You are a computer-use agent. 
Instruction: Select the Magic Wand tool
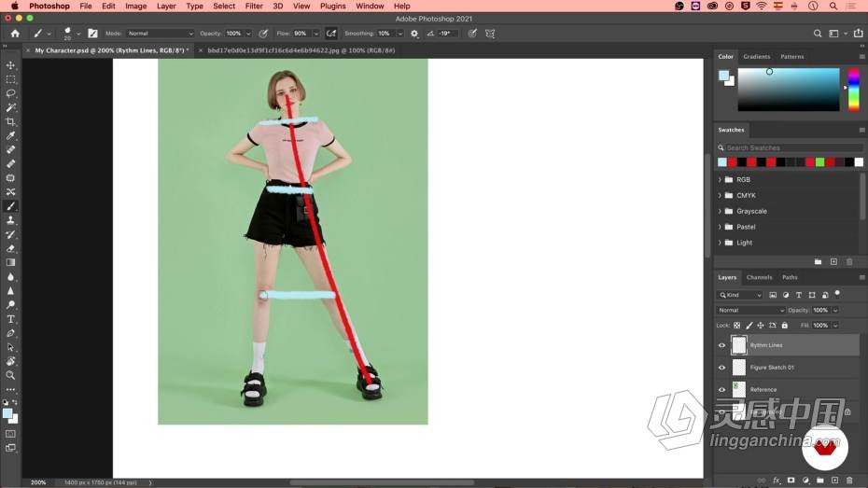pyautogui.click(x=10, y=107)
